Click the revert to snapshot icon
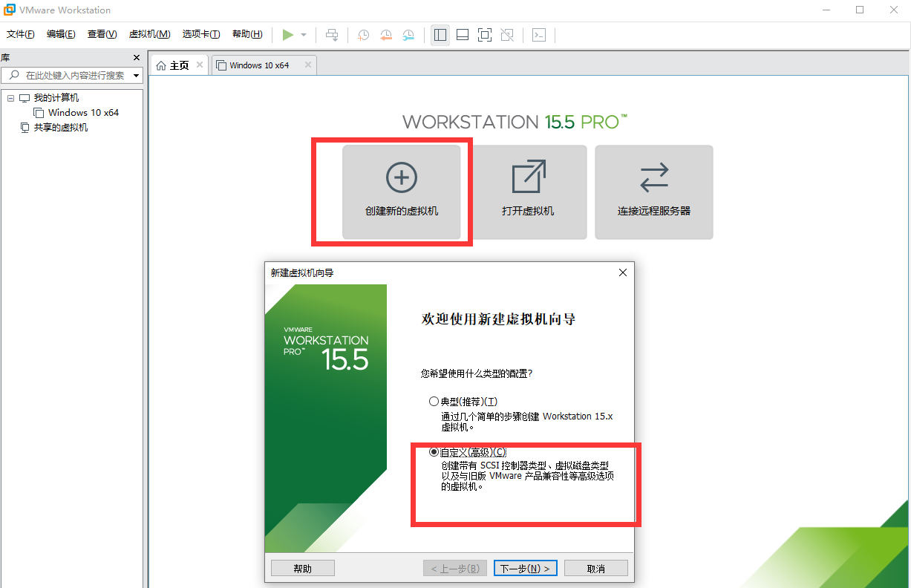The height and width of the screenshot is (588, 911). click(386, 35)
